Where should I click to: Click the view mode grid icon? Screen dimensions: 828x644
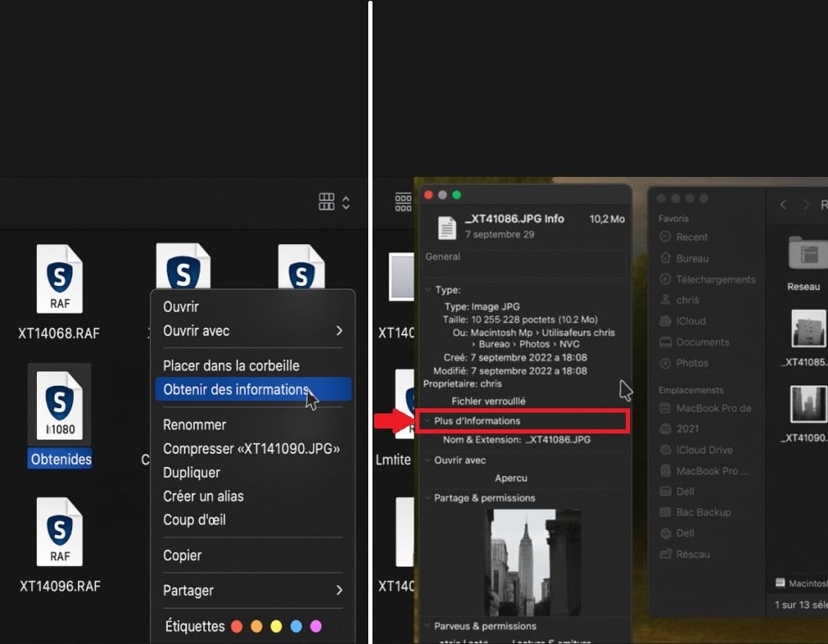point(327,201)
